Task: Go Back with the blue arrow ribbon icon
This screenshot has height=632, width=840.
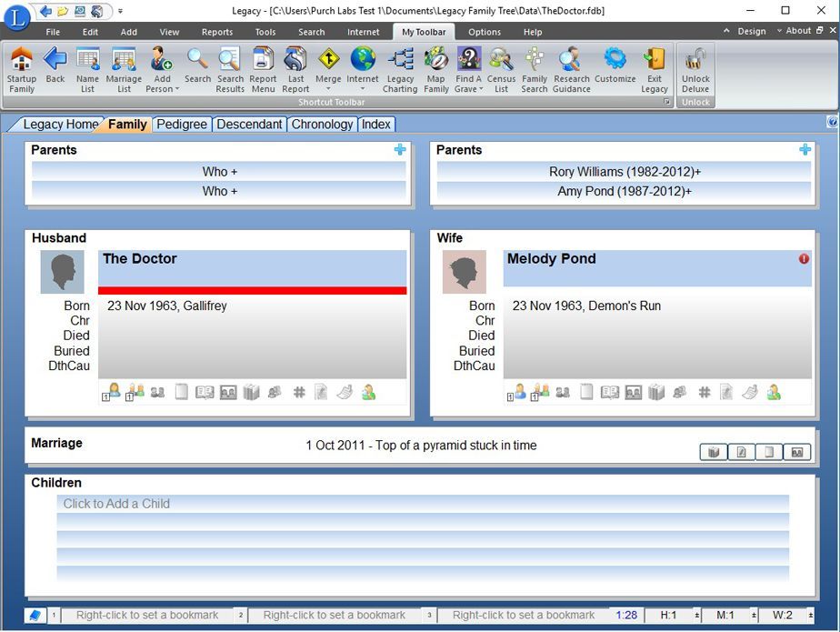Action: click(x=55, y=65)
